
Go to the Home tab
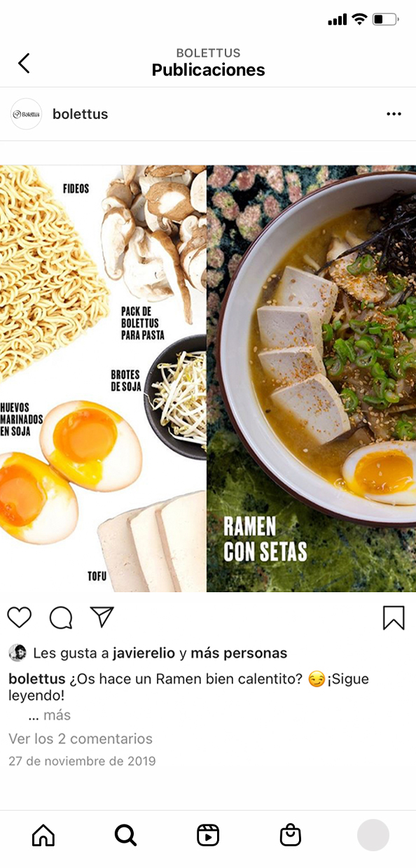coord(43,835)
